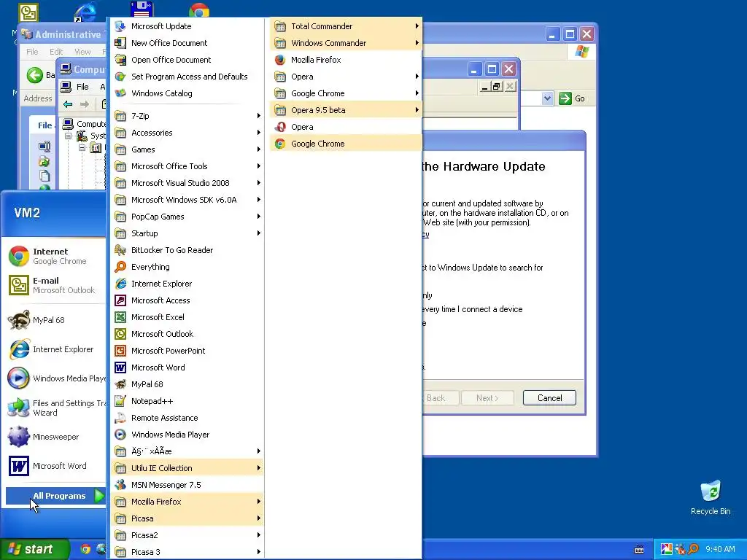The image size is (747, 560).
Task: Expand the Accessories folder
Action: tap(187, 133)
